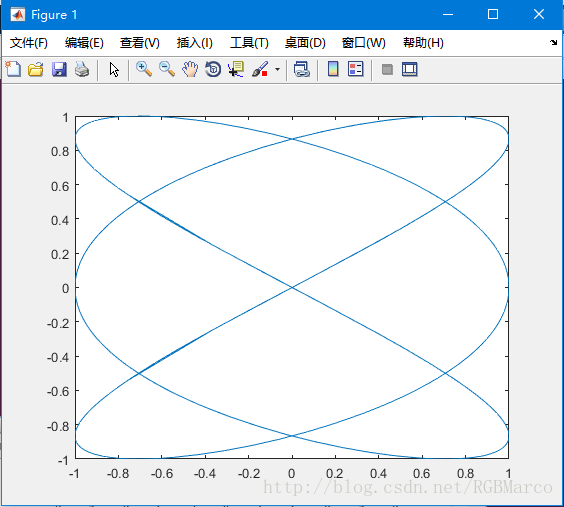Open the 工具(T) menu
564x507 pixels.
point(249,43)
